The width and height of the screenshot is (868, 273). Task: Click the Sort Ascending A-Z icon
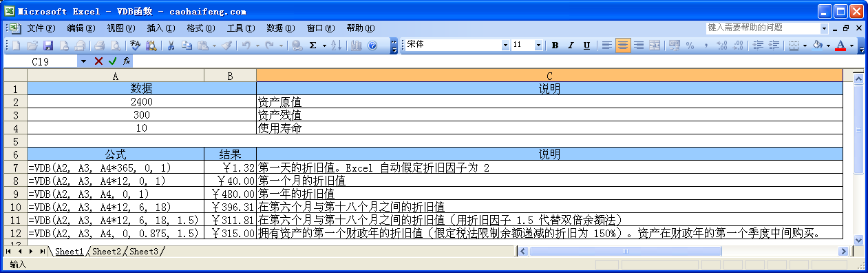336,45
